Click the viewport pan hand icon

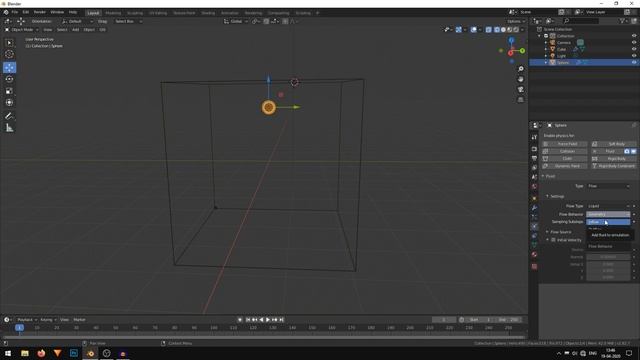coord(521,79)
